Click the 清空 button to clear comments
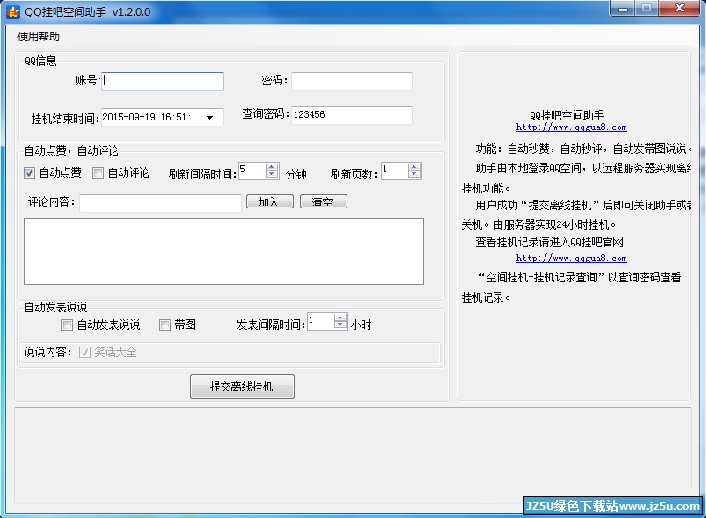 pyautogui.click(x=323, y=202)
